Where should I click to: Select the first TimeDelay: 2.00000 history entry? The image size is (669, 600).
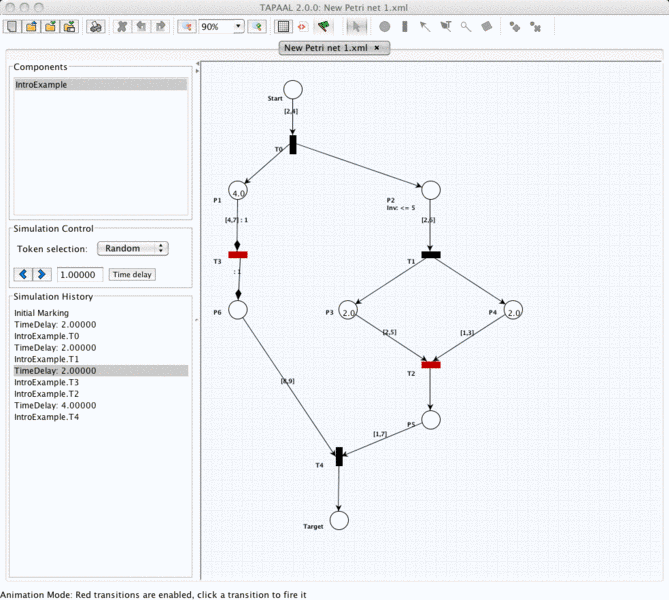[101, 324]
